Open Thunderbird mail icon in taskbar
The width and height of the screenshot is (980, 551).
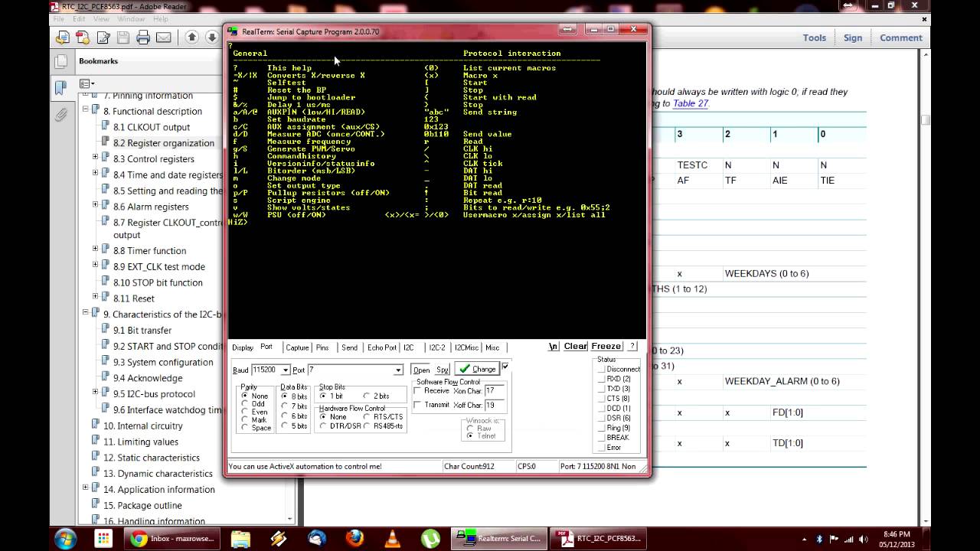point(316,539)
